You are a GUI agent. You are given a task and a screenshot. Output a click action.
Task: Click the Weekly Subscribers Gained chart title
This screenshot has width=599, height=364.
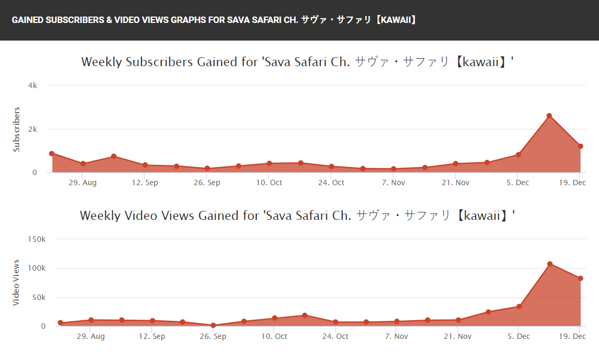[297, 62]
